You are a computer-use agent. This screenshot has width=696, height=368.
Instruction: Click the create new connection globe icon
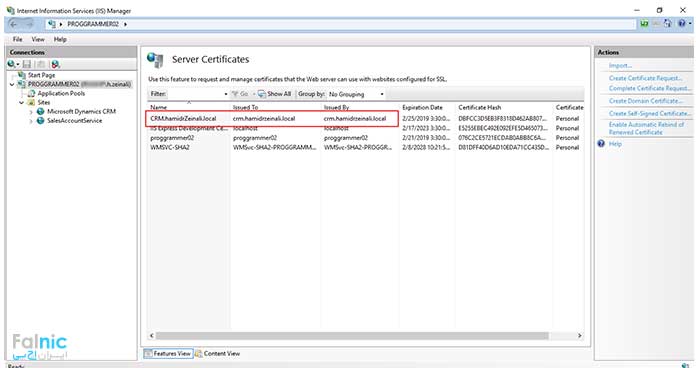[x=11, y=64]
